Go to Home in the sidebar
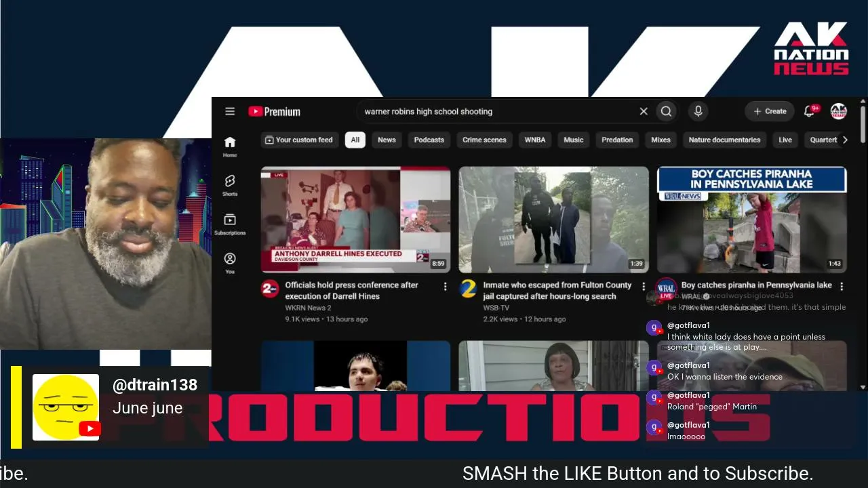Viewport: 868px width, 488px height. [x=230, y=146]
